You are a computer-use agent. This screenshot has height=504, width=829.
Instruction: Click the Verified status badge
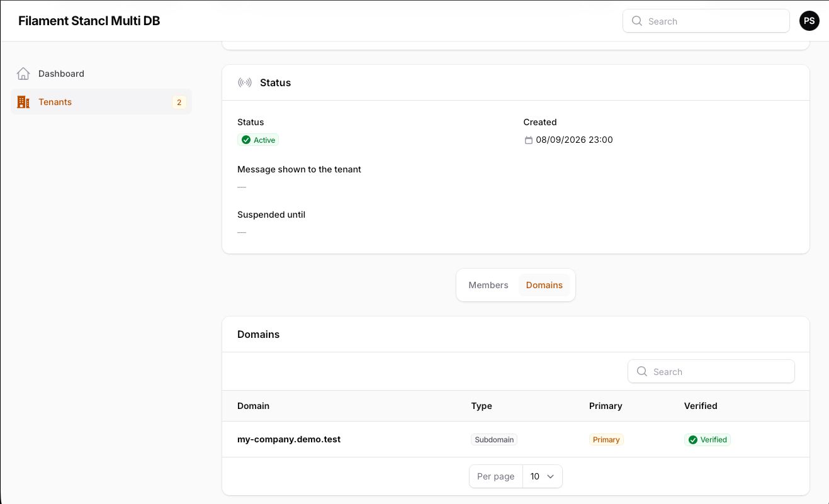pos(708,440)
